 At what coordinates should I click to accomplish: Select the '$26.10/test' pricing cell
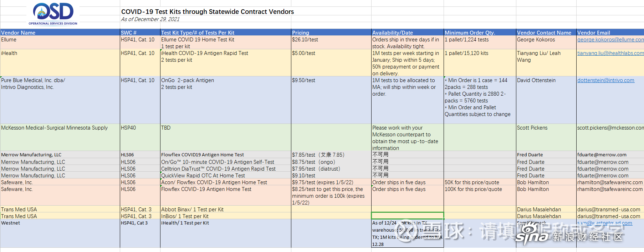pos(331,42)
